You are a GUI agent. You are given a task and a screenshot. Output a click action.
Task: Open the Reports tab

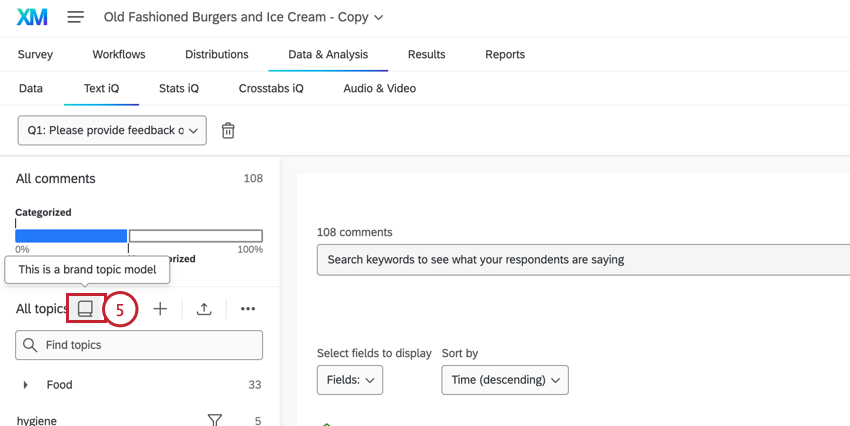(x=505, y=54)
